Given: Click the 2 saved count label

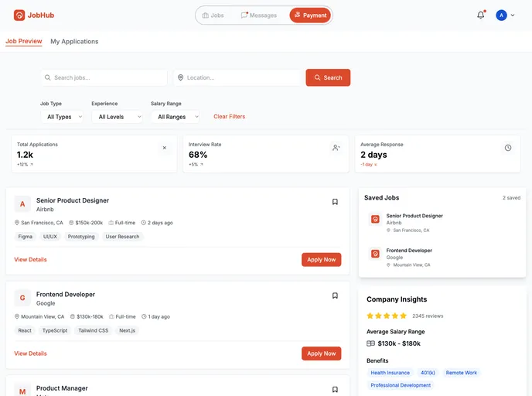Looking at the screenshot, I should click(x=511, y=198).
